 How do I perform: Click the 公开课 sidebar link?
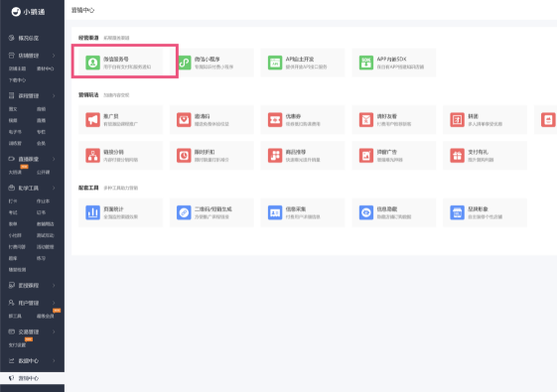pyautogui.click(x=44, y=173)
